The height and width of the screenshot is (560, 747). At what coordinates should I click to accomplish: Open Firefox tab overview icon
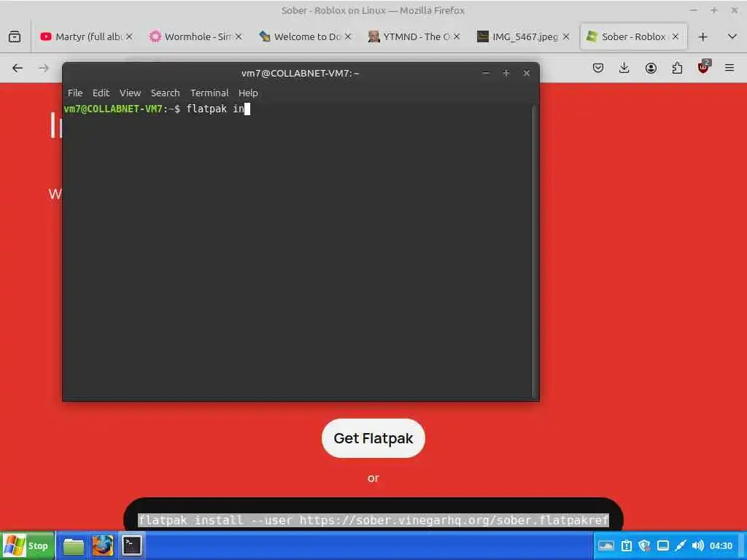15,36
